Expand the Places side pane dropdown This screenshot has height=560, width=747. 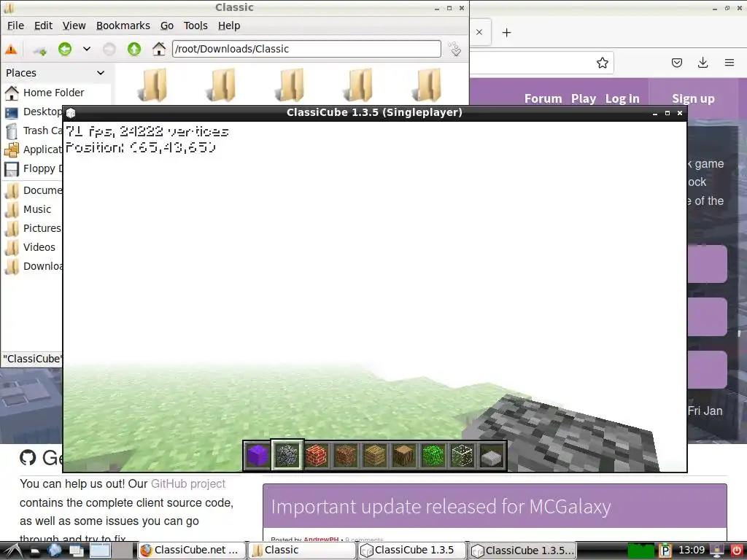(x=101, y=73)
